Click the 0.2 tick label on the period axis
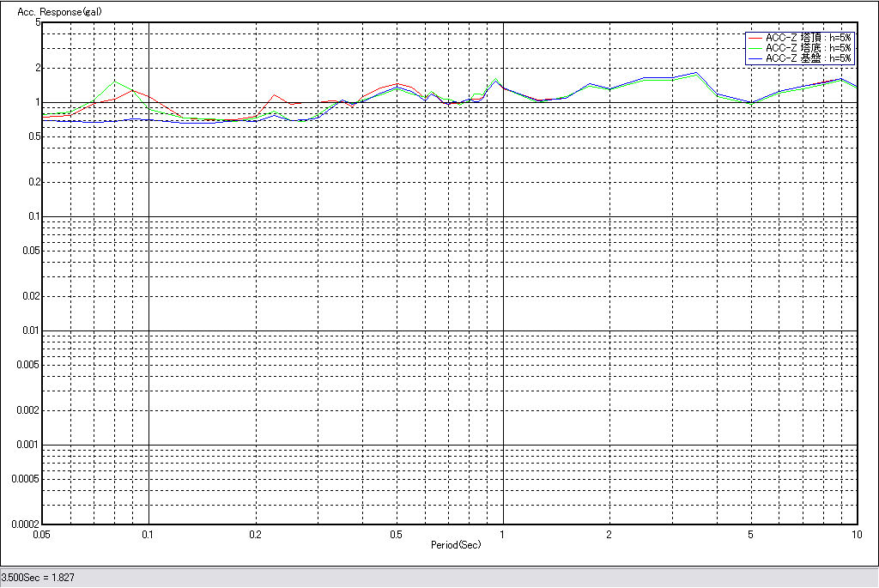This screenshot has width=879, height=588. (x=255, y=534)
